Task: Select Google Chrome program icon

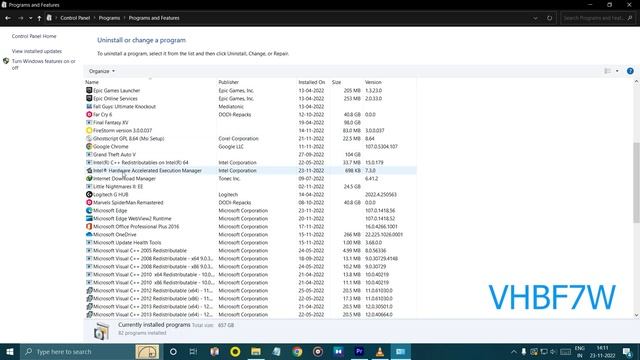Action: (89, 147)
